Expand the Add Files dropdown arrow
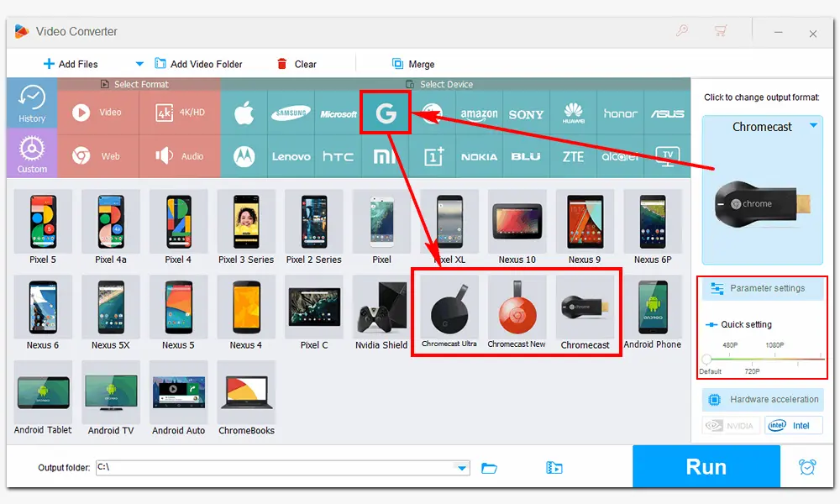This screenshot has width=840, height=504. (x=139, y=64)
